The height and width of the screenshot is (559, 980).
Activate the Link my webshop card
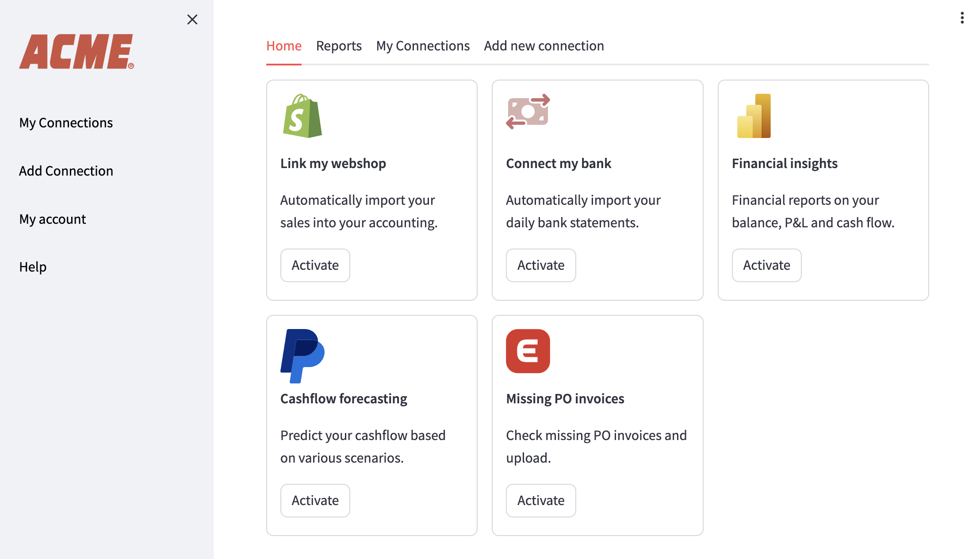tap(315, 265)
